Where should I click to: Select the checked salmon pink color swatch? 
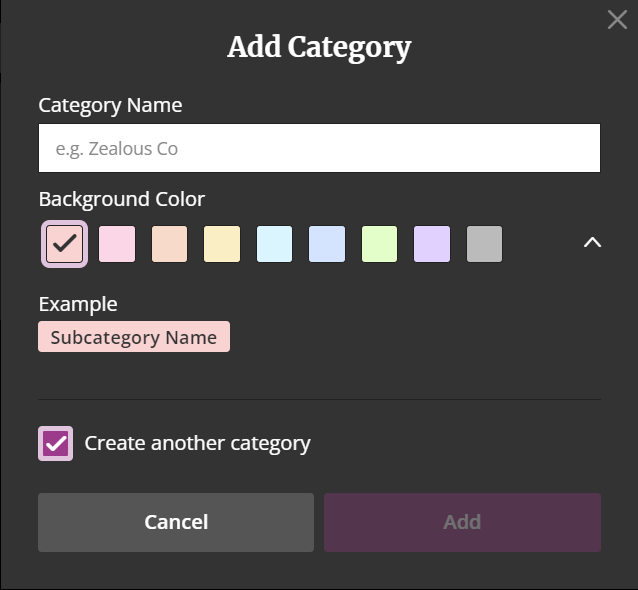(65, 244)
